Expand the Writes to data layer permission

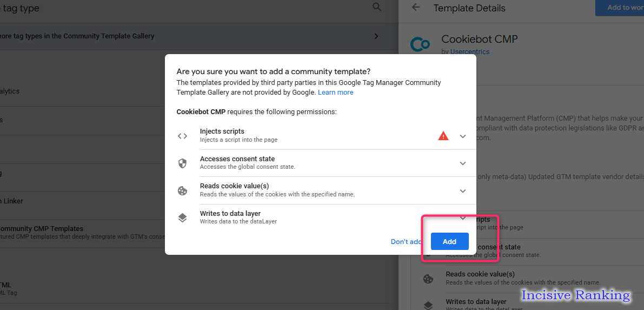coord(463,218)
